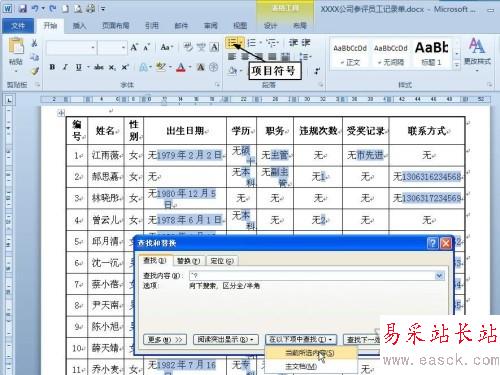Decrease paragraph indent
This screenshot has width=500, height=375.
click(293, 43)
